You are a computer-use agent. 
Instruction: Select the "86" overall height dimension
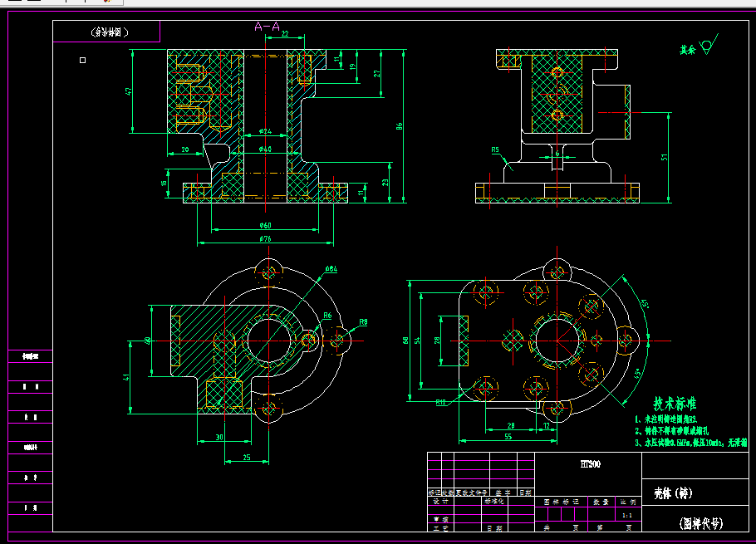(400, 126)
